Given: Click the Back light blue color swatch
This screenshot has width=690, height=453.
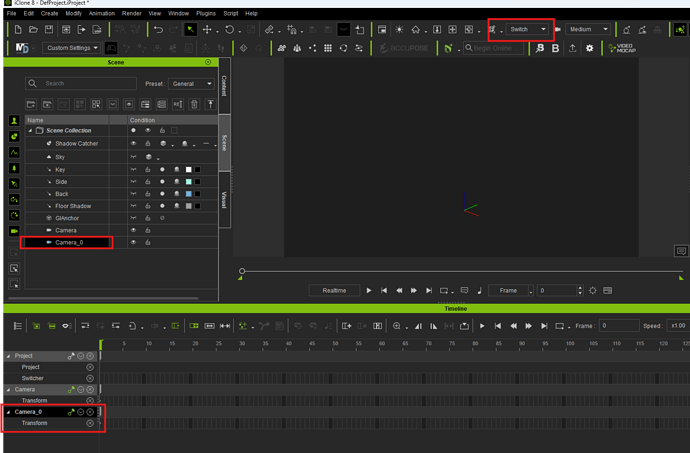Looking at the screenshot, I should [x=189, y=194].
